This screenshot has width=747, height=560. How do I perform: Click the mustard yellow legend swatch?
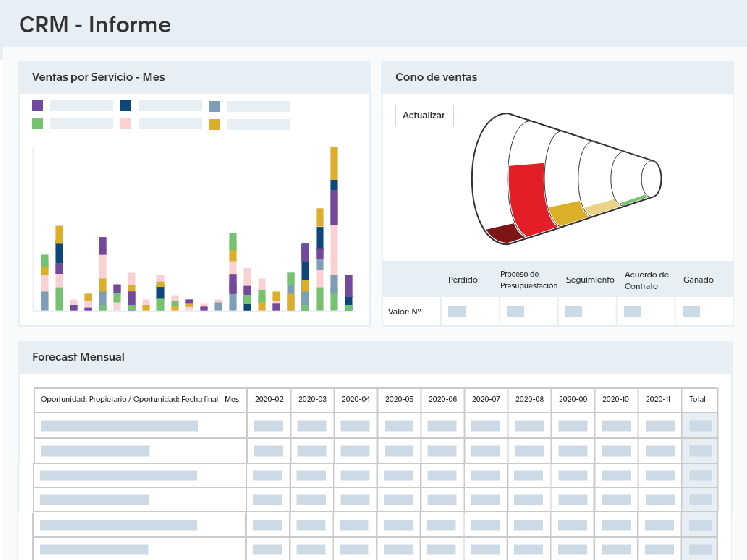[x=214, y=125]
